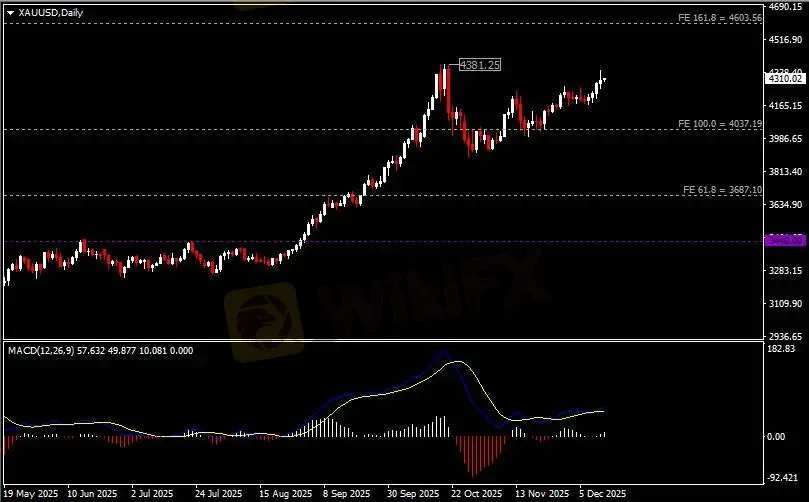Select the FE 161.8 = 4603.56 label
Screen dimensions: 809x502
(x=720, y=18)
